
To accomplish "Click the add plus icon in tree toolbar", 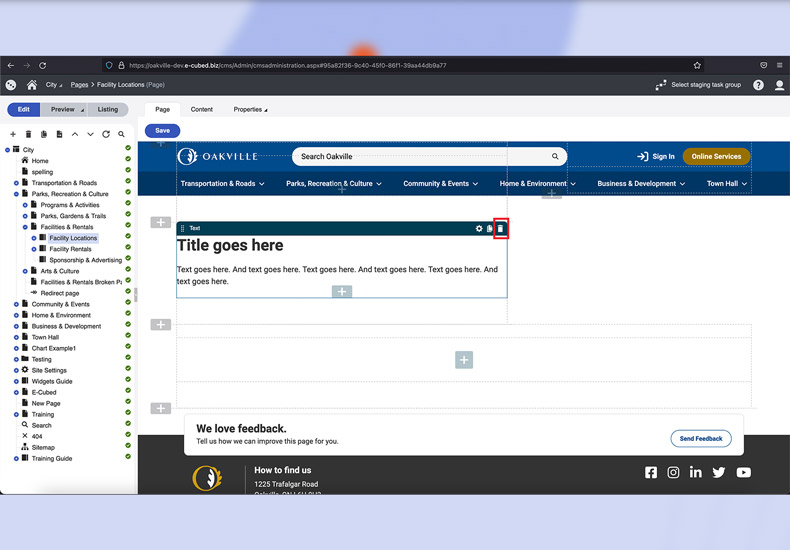I will (13, 134).
